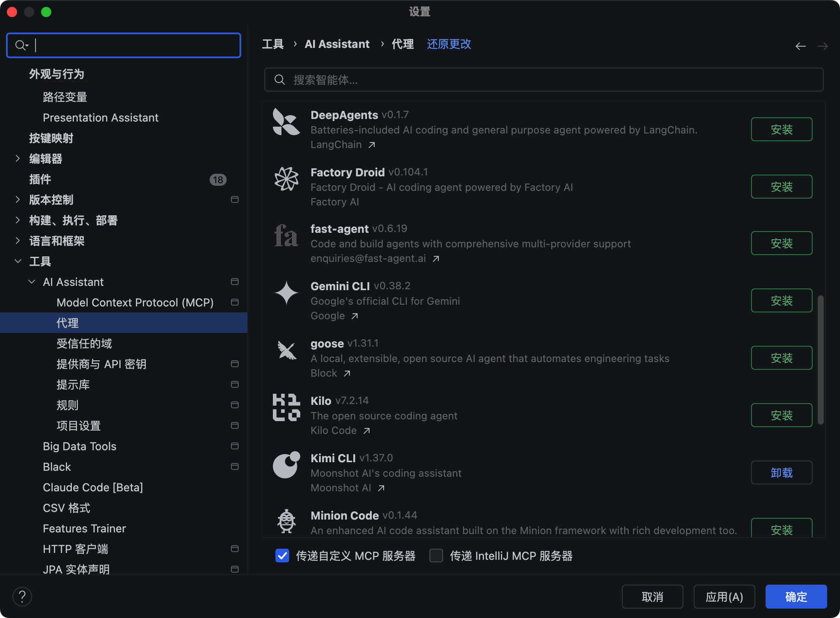840x618 pixels.
Task: Install the Gemini CLI agent
Action: tap(781, 301)
